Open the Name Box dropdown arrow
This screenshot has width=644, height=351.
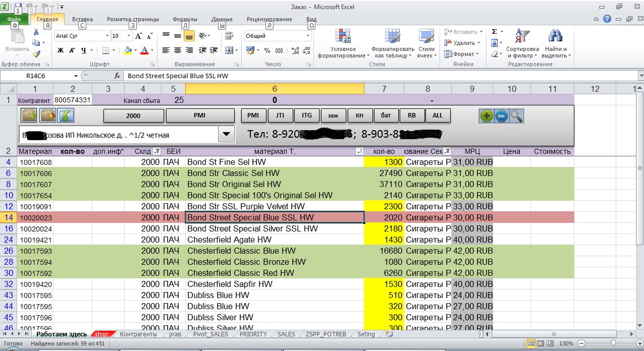[76, 76]
